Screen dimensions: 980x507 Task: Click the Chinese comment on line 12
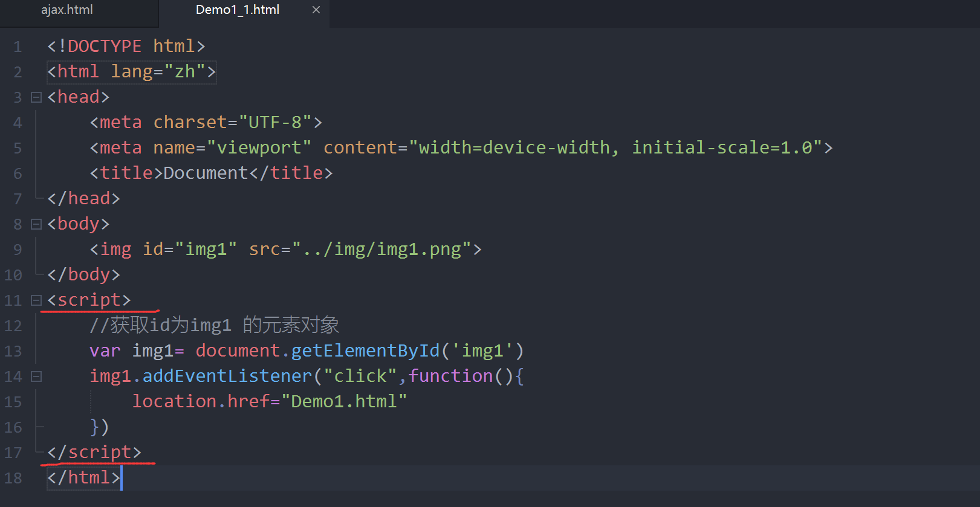coord(215,325)
